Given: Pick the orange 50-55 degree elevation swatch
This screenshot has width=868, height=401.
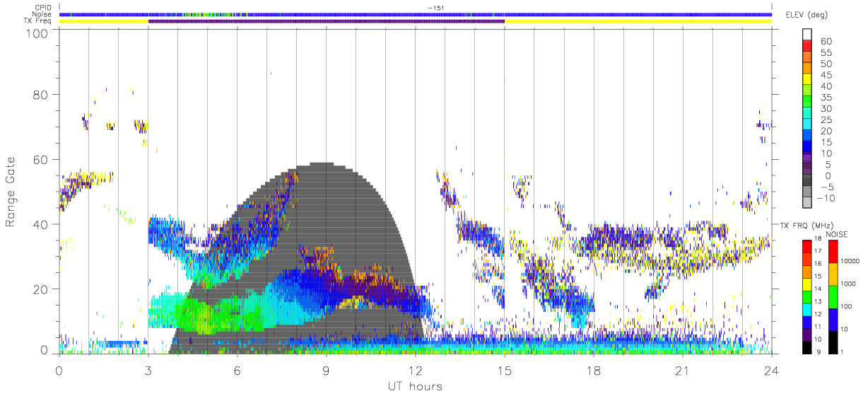Looking at the screenshot, I should pyautogui.click(x=807, y=57).
